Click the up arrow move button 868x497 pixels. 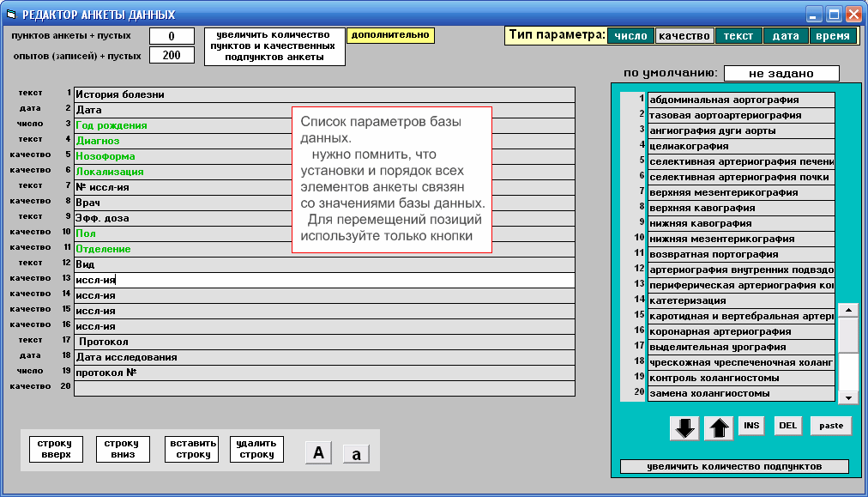click(718, 428)
